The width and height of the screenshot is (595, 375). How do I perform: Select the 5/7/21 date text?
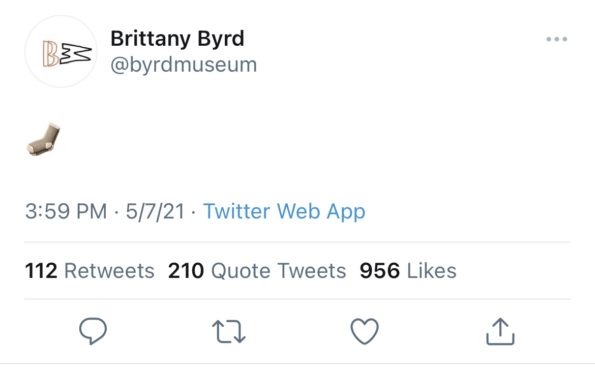point(155,211)
